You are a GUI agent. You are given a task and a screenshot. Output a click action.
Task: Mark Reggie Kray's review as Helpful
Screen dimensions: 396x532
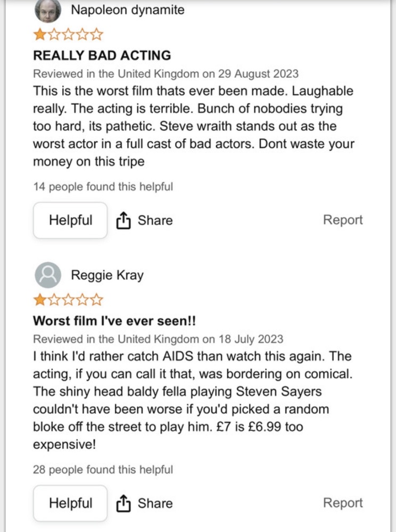pyautogui.click(x=70, y=503)
